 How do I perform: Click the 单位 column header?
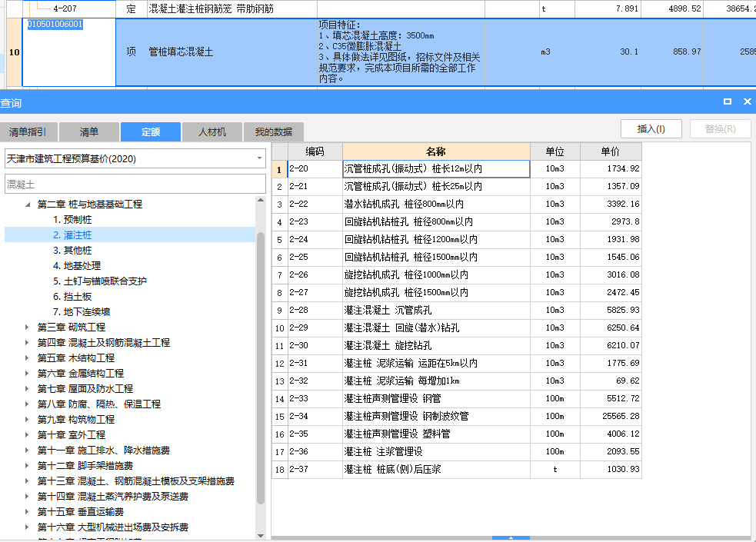(555, 151)
